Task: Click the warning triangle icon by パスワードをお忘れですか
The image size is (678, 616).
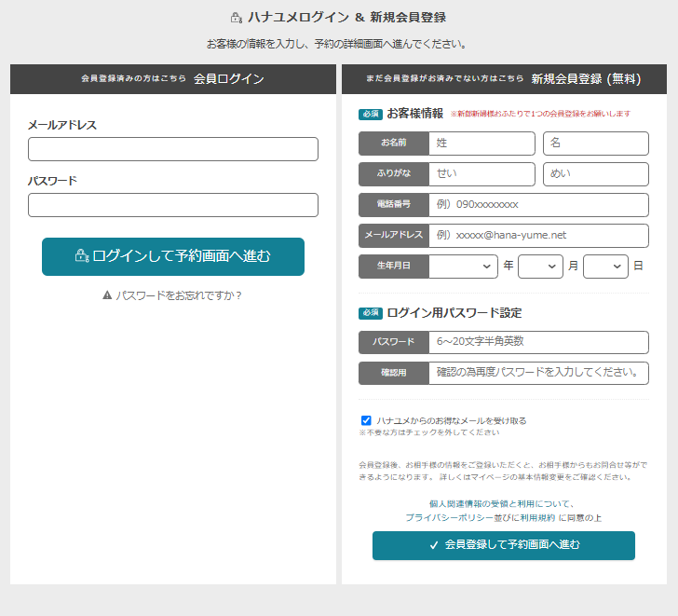Action: pos(107,295)
